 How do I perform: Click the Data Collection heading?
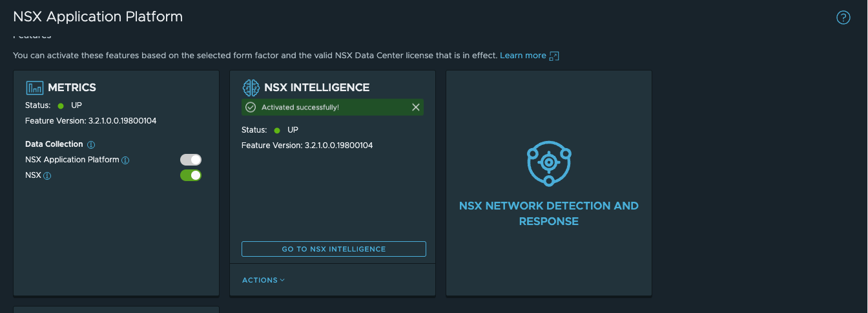coord(54,144)
